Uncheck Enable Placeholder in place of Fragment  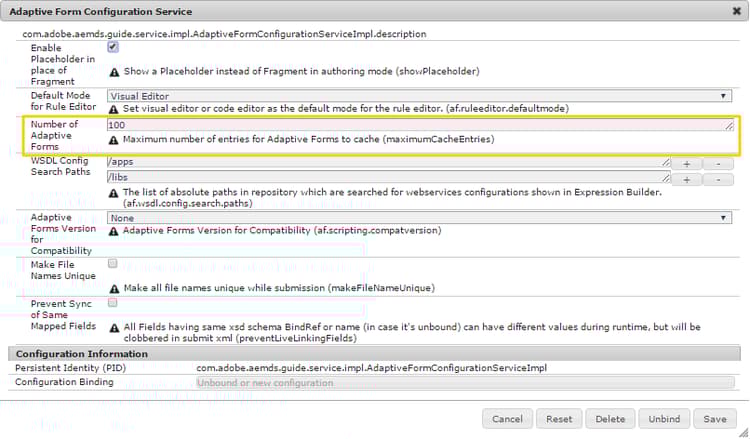113,47
